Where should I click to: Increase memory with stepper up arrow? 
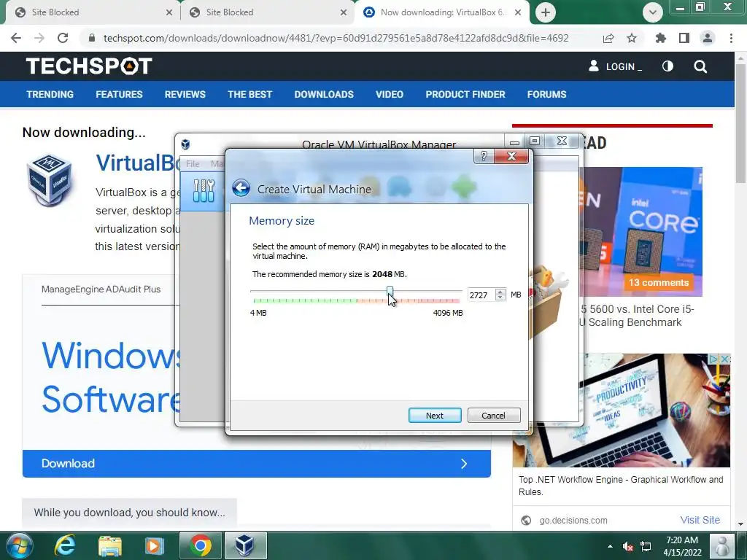tap(500, 292)
